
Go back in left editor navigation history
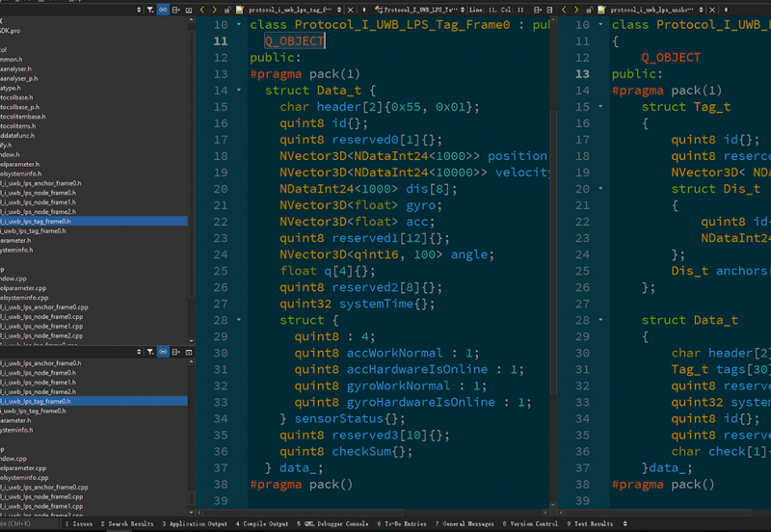click(x=202, y=10)
